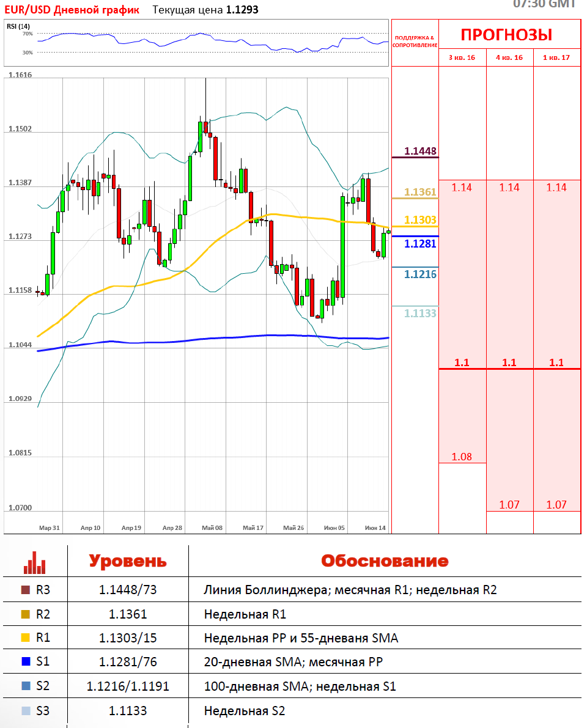Image resolution: width=587 pixels, height=728 pixels.
Task: Click the '1 кв. 17' forecast column header
Action: tap(556, 57)
